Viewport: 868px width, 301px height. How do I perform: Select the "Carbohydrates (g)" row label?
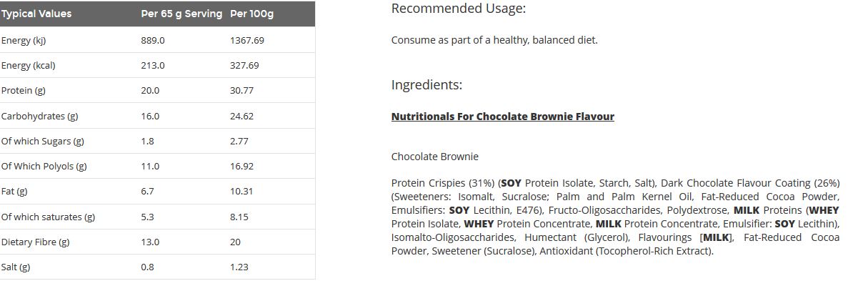point(39,116)
